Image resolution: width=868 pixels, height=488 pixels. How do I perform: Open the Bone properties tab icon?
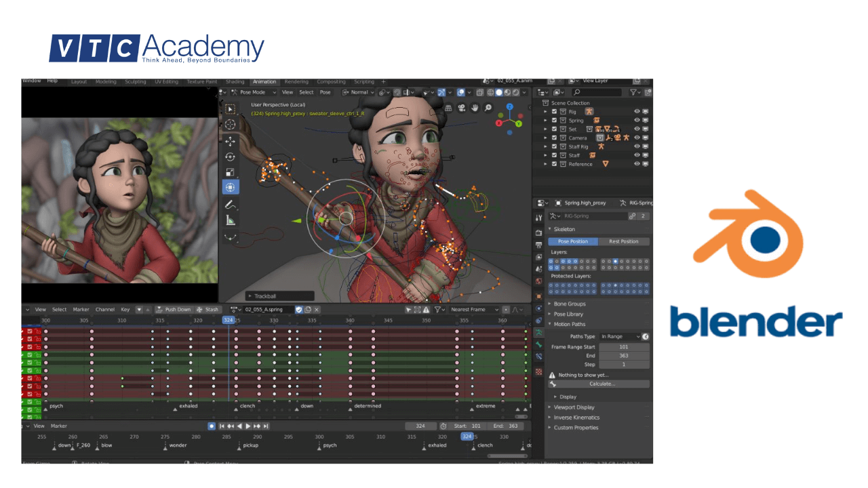click(539, 344)
